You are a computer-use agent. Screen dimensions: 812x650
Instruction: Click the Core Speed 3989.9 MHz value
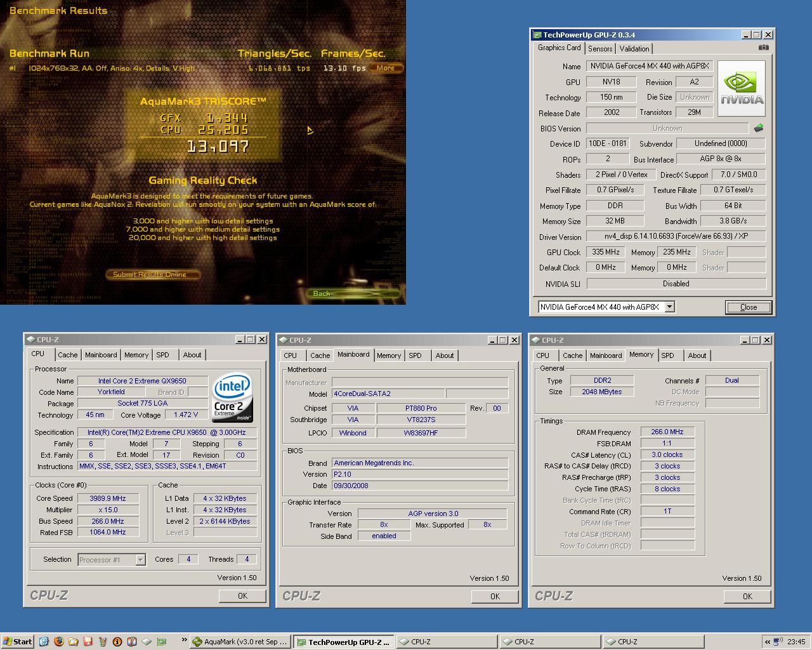point(108,498)
